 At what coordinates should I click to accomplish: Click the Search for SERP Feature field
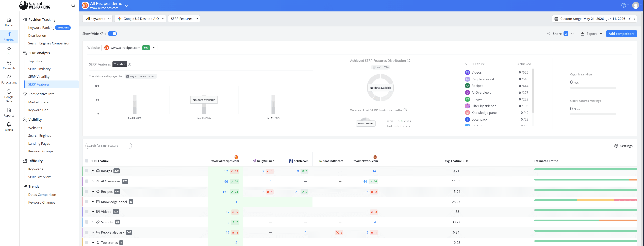[108, 145]
